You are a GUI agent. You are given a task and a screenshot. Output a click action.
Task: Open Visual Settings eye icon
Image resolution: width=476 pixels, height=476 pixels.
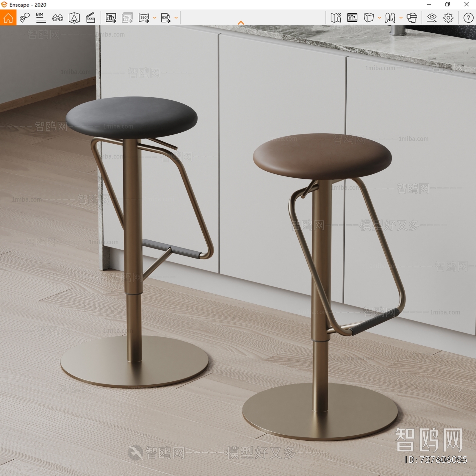click(432, 18)
